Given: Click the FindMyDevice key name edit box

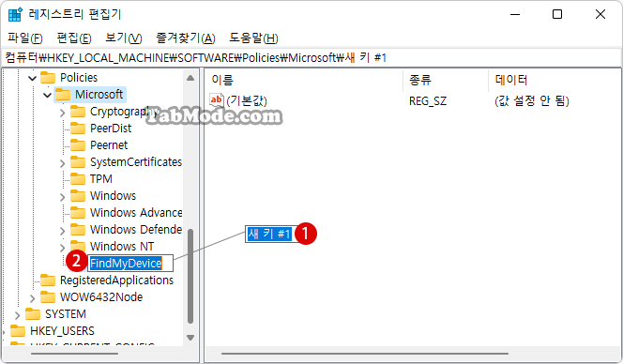Looking at the screenshot, I should tap(130, 263).
